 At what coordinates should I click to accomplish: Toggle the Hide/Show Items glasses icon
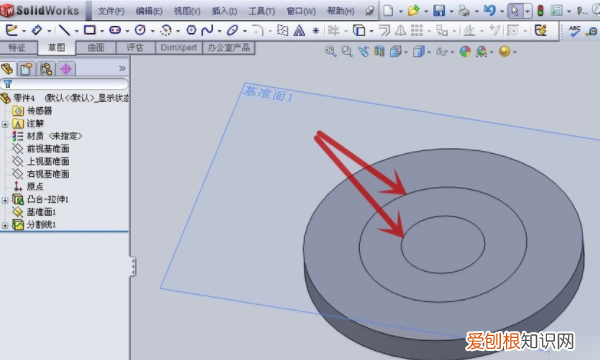[x=442, y=51]
